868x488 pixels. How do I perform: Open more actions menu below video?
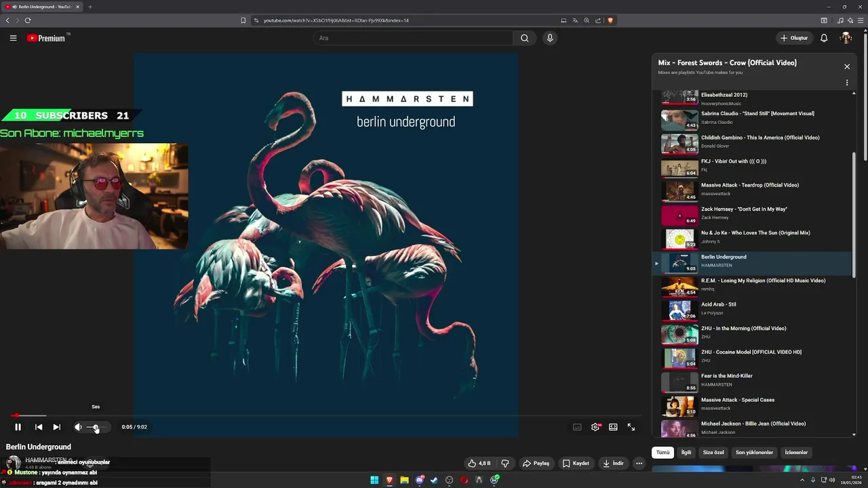(639, 464)
